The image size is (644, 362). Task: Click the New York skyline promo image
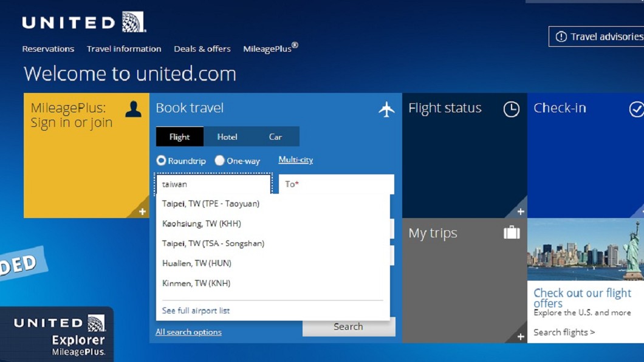586,250
